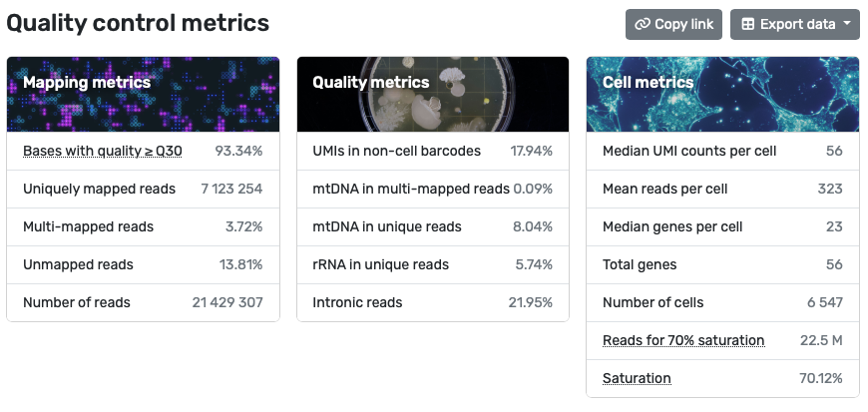This screenshot has height=412, width=868.
Task: Select the Multi-mapped reads row
Action: point(143,226)
